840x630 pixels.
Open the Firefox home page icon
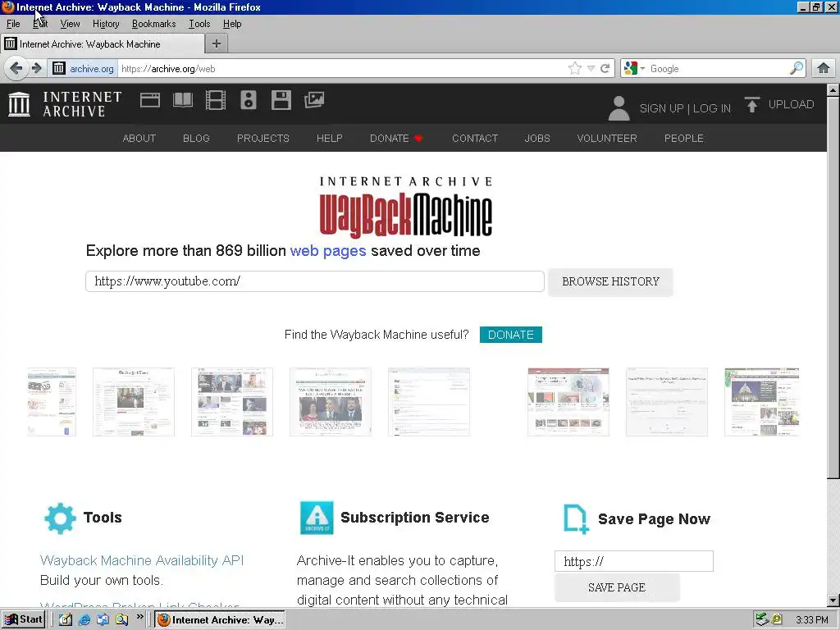(824, 68)
